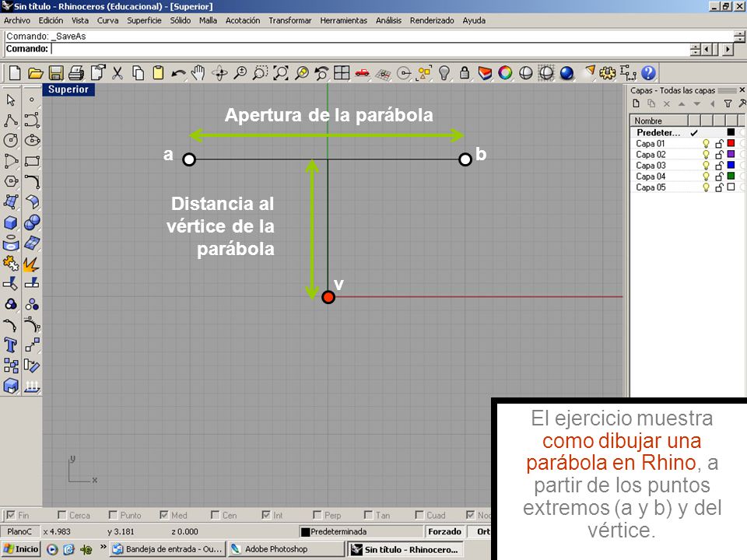The height and width of the screenshot is (560, 747).
Task: Change the green color swatch of Capa 04
Action: coord(731,177)
